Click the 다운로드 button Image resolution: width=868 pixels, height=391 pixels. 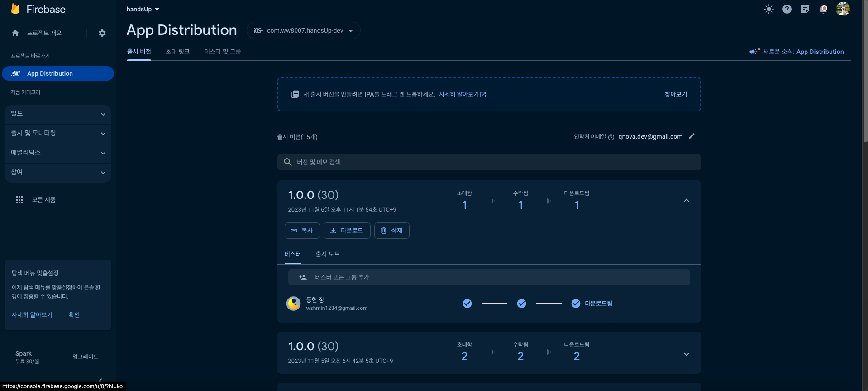347,231
